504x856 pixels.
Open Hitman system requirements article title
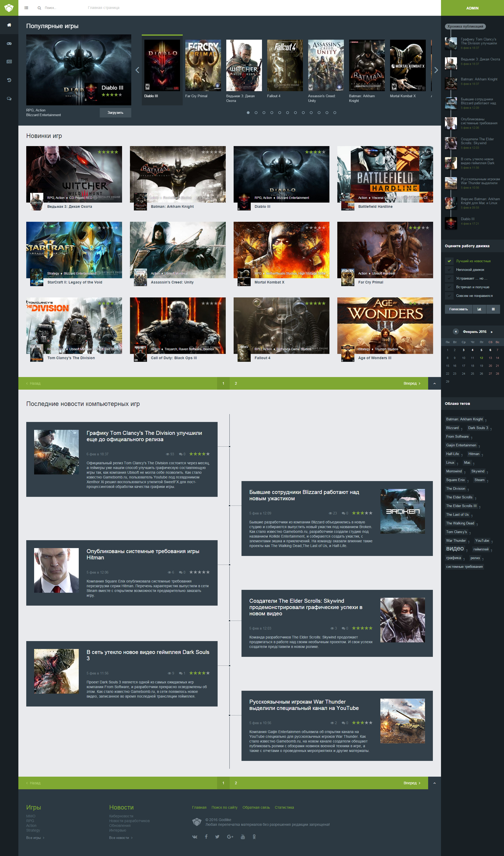[x=143, y=554]
